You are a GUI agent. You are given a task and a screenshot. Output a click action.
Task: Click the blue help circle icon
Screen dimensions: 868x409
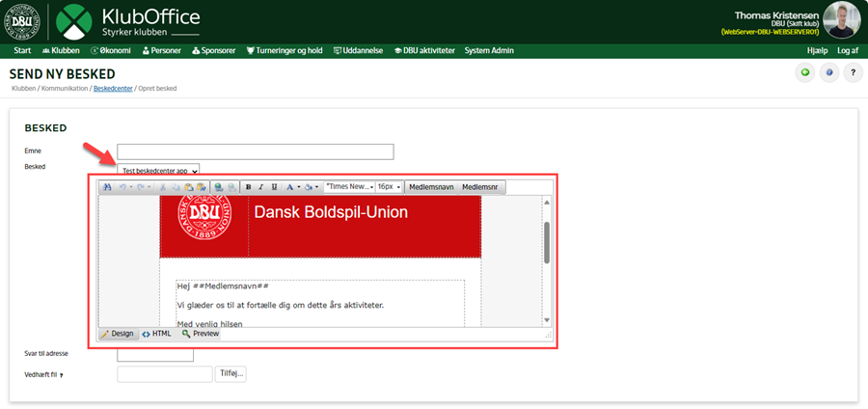(x=829, y=72)
